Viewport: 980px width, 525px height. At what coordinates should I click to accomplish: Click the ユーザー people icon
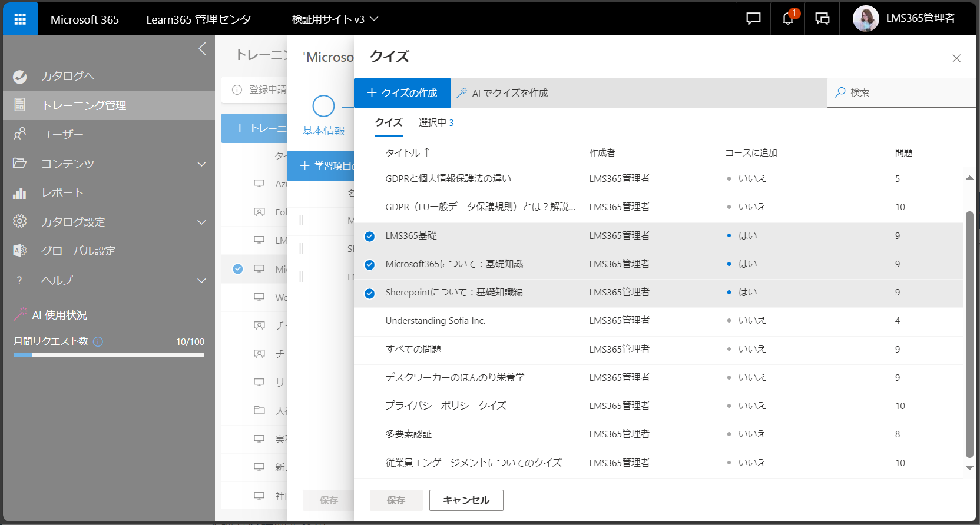(20, 134)
